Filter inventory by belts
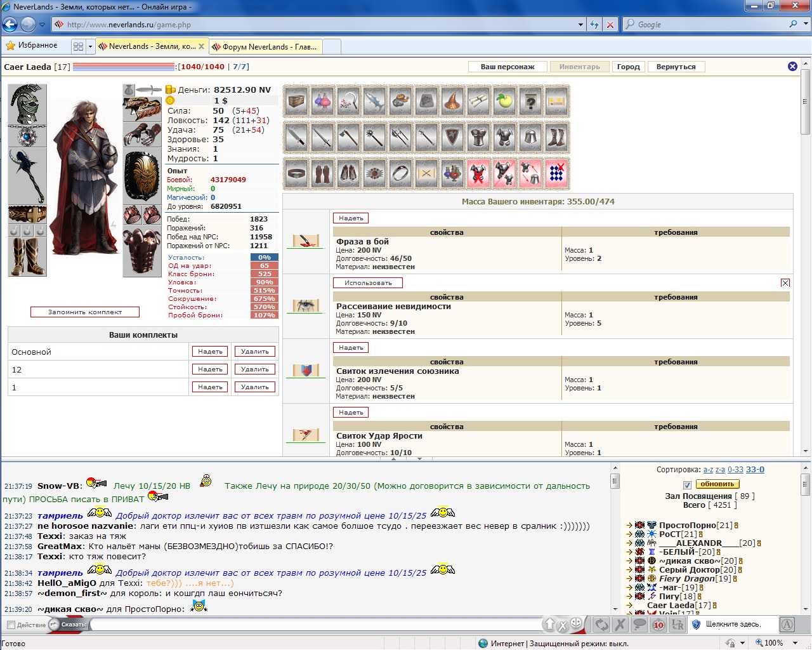 pyautogui.click(x=296, y=173)
